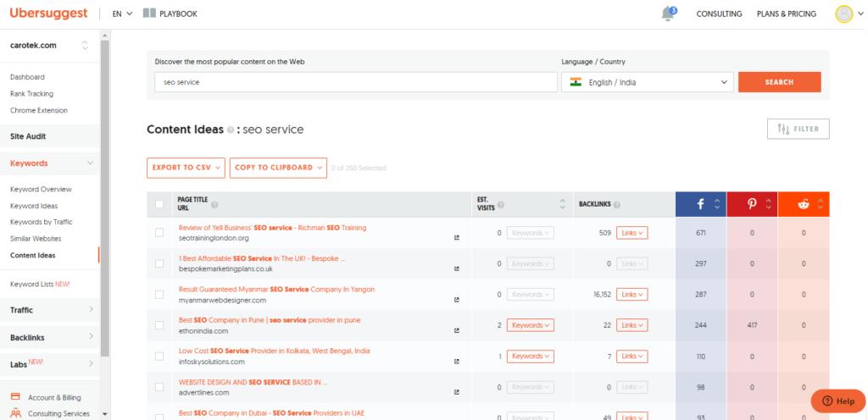Expand the Export to CSV dropdown
Screen dimensions: 868x420
186,168
